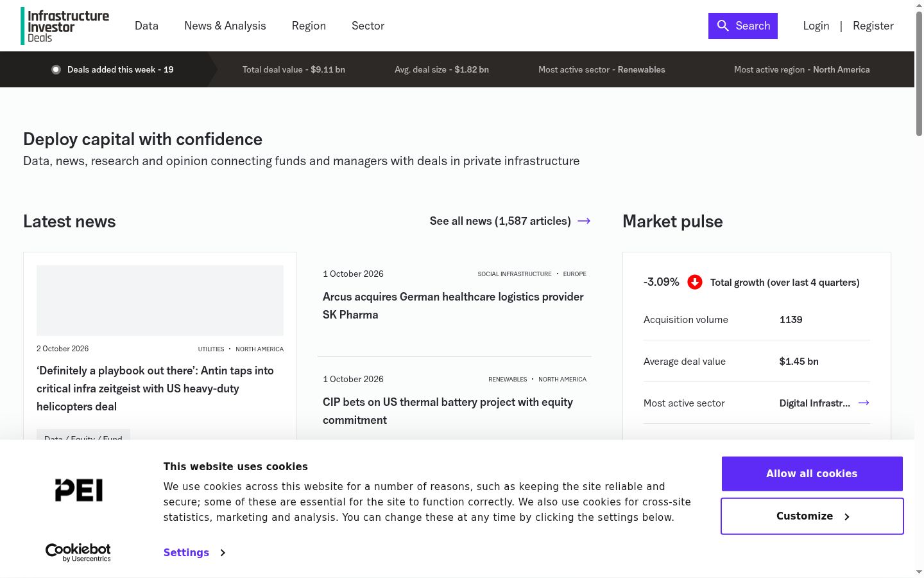Click the Renewables tag on CIP article
This screenshot has width=924, height=578.
[508, 380]
